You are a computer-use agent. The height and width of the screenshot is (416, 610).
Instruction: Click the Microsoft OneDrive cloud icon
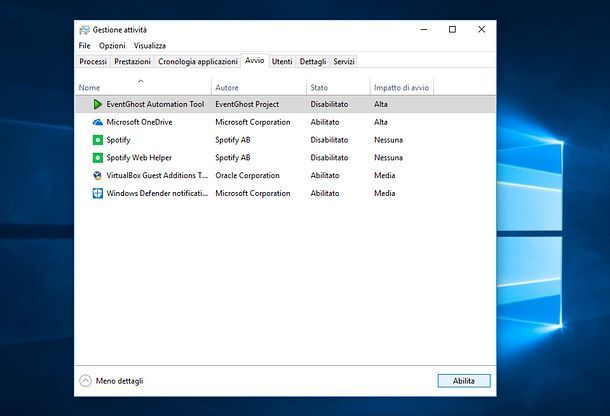click(x=98, y=122)
